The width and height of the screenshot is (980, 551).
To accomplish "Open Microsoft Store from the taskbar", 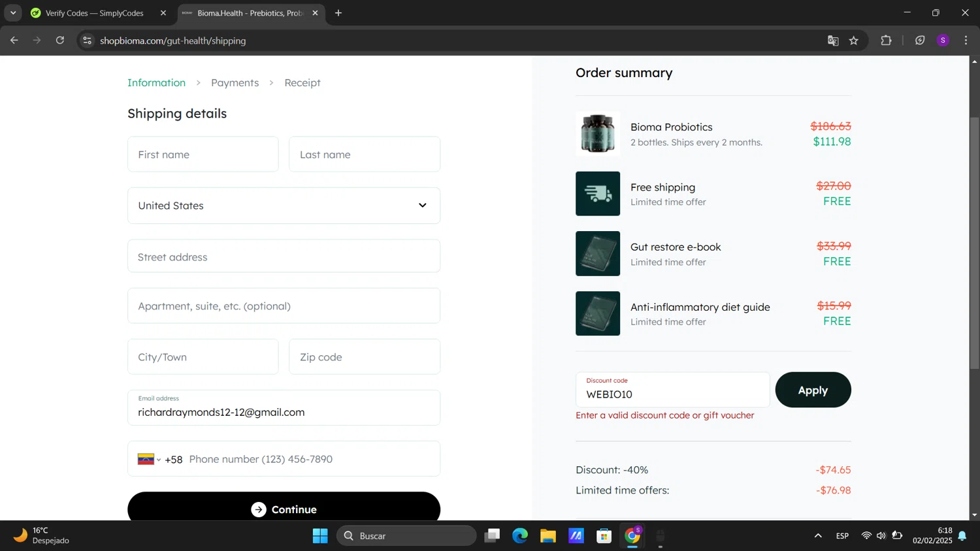I will (604, 536).
